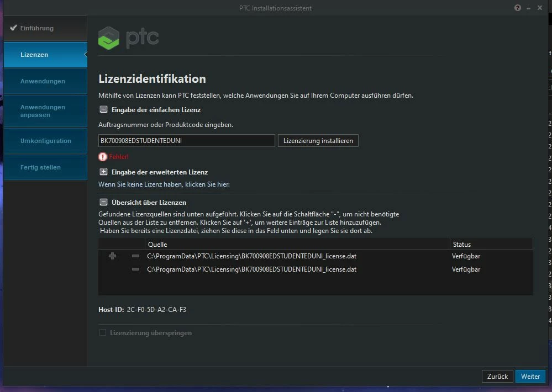Click Lizenzierung installieren button
This screenshot has width=552, height=392.
[318, 140]
